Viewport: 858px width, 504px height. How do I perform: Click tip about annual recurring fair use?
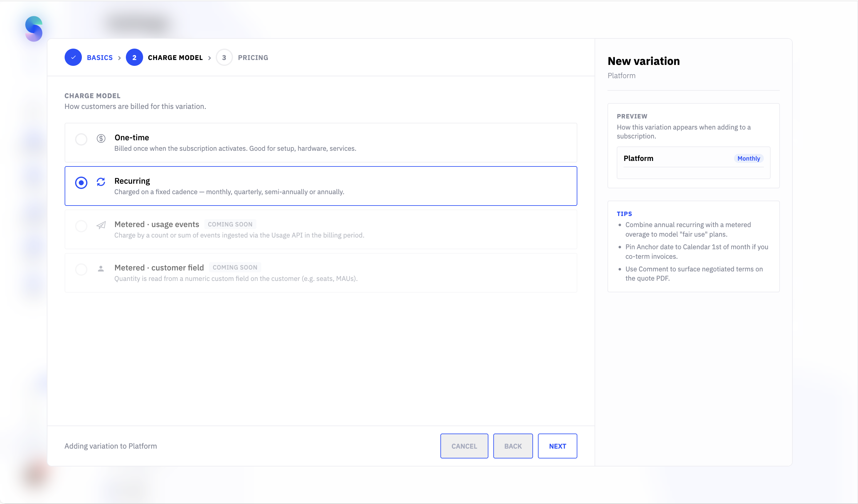point(688,229)
